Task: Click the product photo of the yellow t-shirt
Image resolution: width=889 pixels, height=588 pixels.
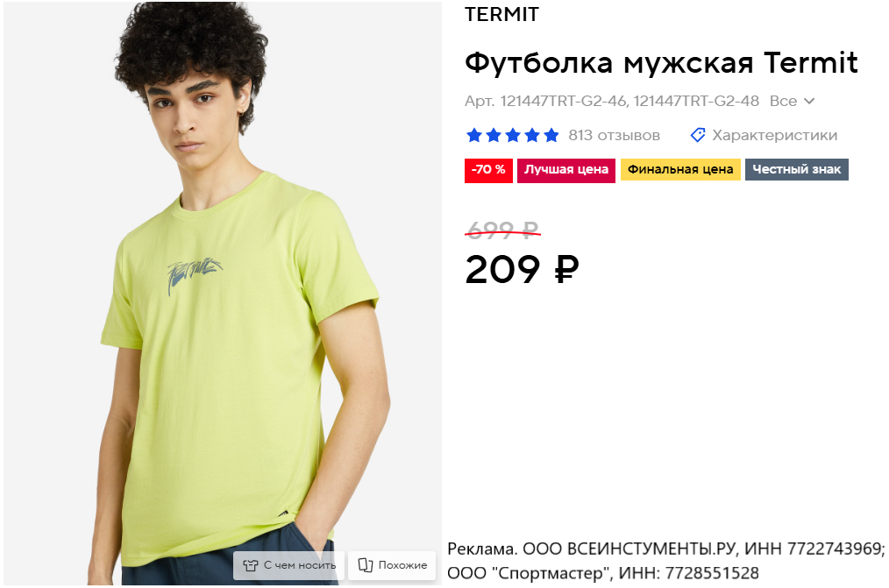Action: click(223, 294)
